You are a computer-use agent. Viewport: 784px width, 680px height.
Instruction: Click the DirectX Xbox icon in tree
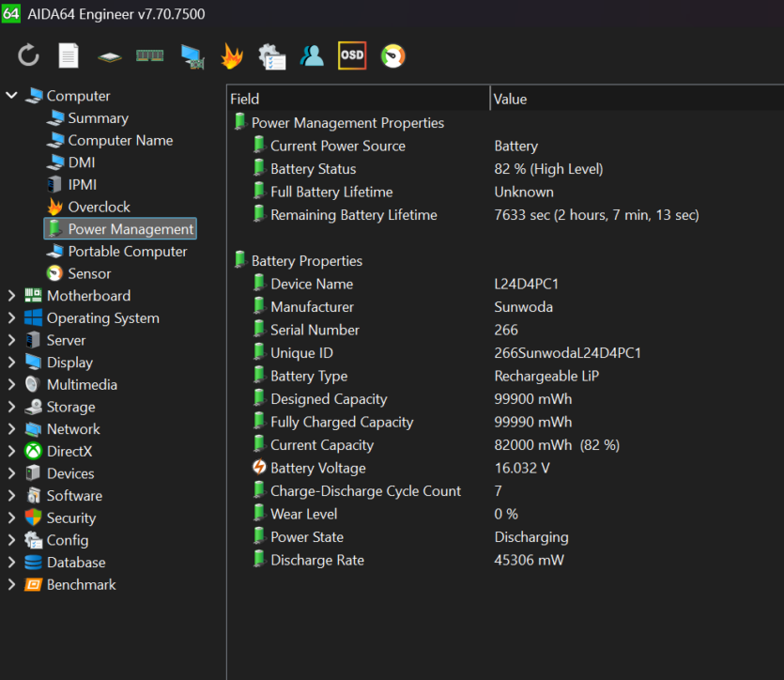click(34, 451)
